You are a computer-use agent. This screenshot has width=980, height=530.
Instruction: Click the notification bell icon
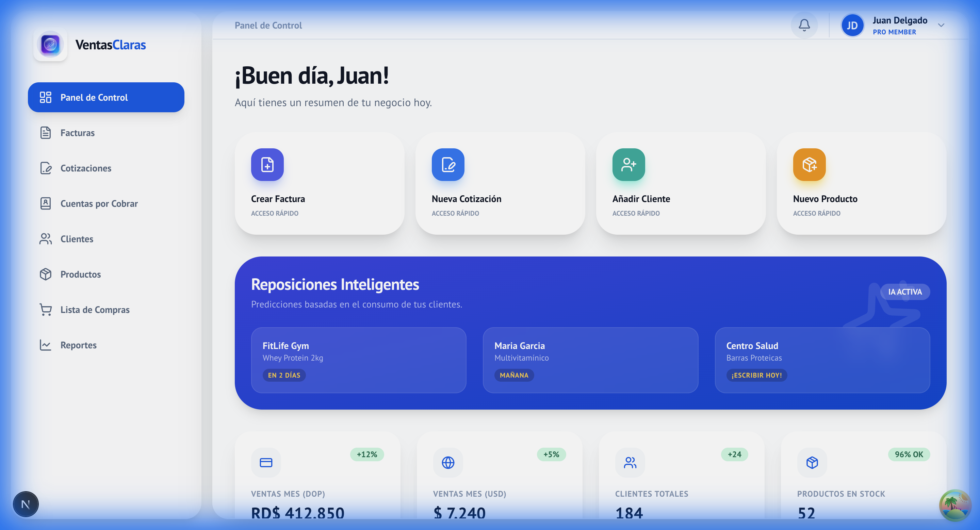coord(804,25)
